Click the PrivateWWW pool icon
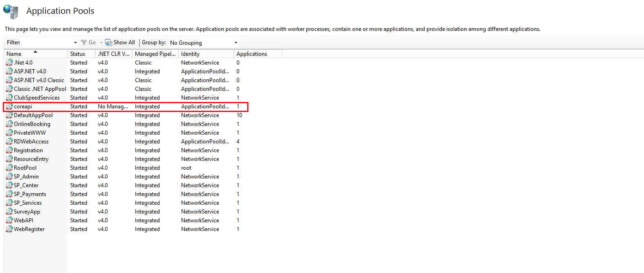 click(9, 133)
